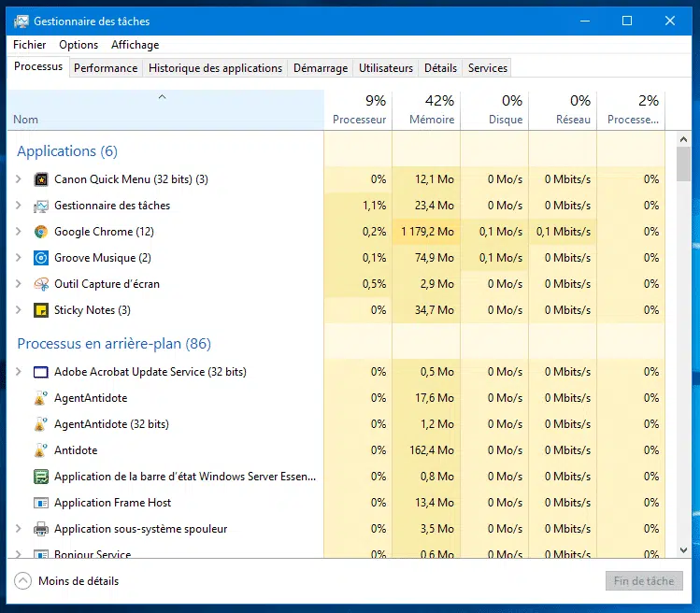Click the Antidote flask icon
This screenshot has height=613, width=700.
(41, 450)
